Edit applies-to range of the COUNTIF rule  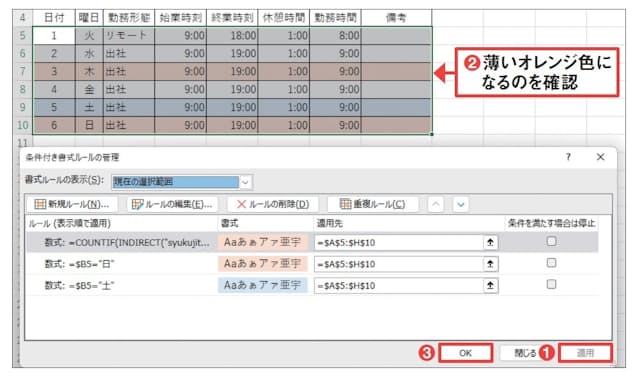coord(399,242)
